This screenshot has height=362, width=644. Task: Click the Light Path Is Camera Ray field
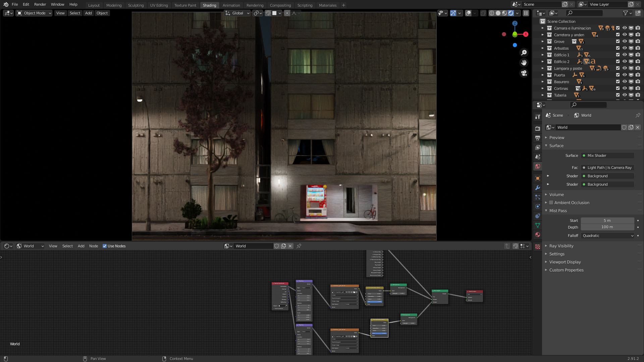tap(607, 168)
